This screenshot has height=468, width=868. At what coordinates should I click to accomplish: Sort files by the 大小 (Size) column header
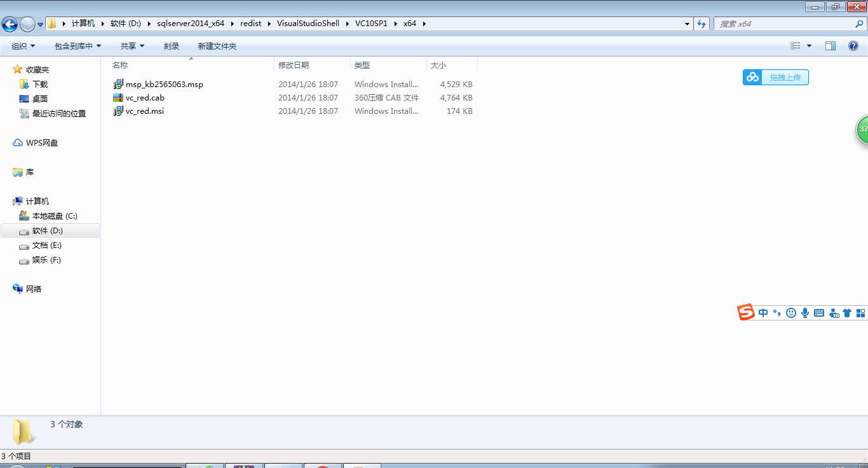[438, 64]
